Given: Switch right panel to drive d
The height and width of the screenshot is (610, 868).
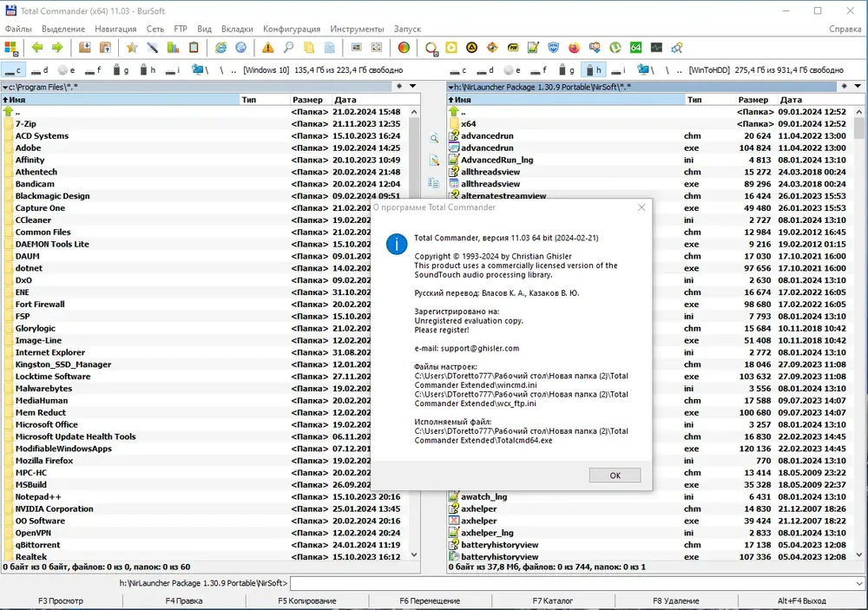Looking at the screenshot, I should pyautogui.click(x=485, y=69).
